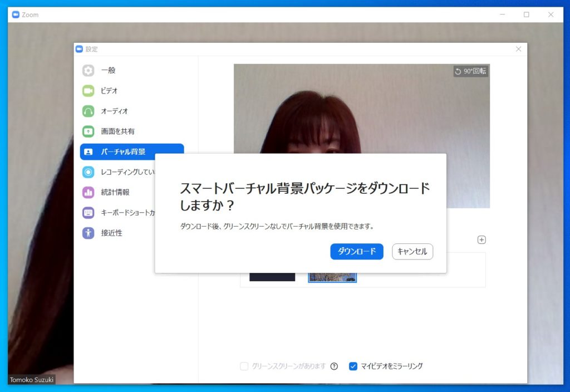Viewport: 570px width, 392px height.
Task: Switch to the オーディオ settings label
Action: [115, 111]
